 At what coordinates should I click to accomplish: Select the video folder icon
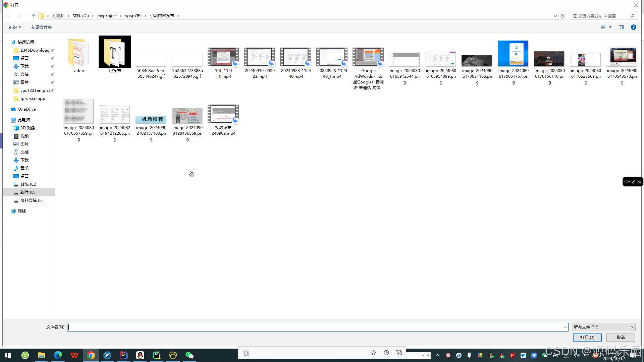[78, 53]
